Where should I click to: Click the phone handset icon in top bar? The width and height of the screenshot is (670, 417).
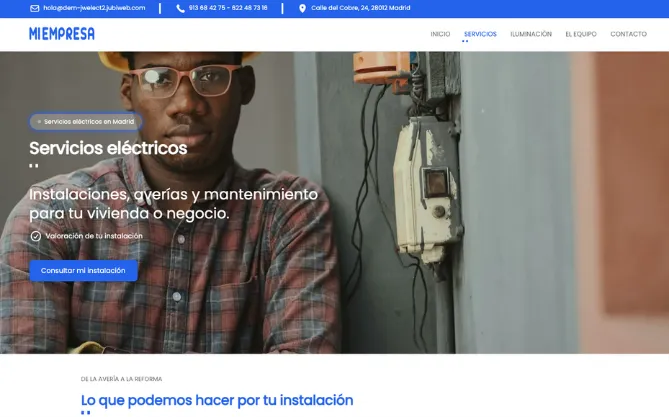[180, 8]
